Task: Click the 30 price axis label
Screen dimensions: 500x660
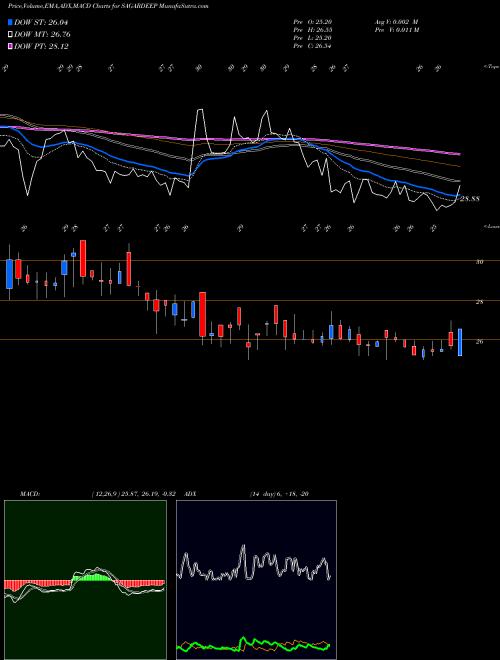Action: coord(479,262)
